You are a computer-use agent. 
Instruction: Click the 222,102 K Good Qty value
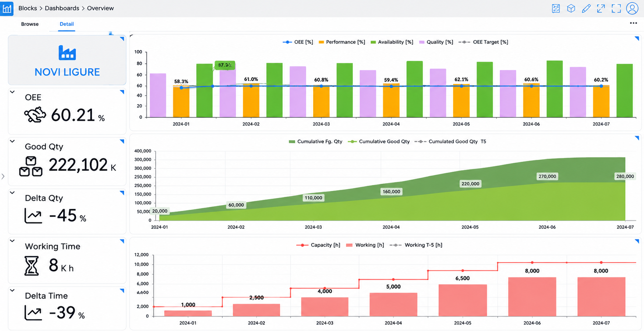click(x=82, y=165)
